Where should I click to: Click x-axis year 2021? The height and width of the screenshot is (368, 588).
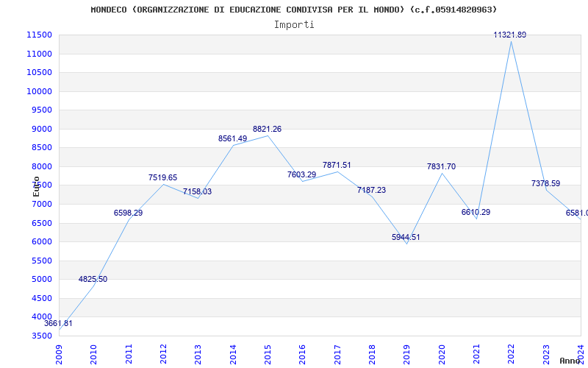pos(476,355)
